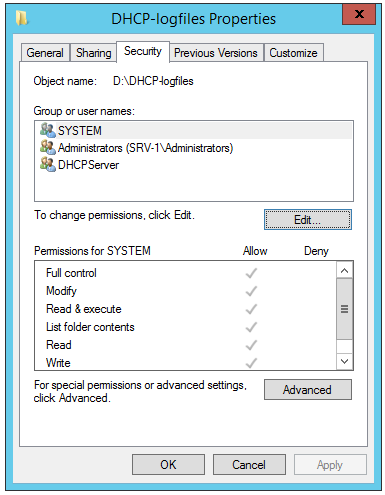The width and height of the screenshot is (385, 495).
Task: Click the DHCPServer group icon
Action: coord(48,165)
